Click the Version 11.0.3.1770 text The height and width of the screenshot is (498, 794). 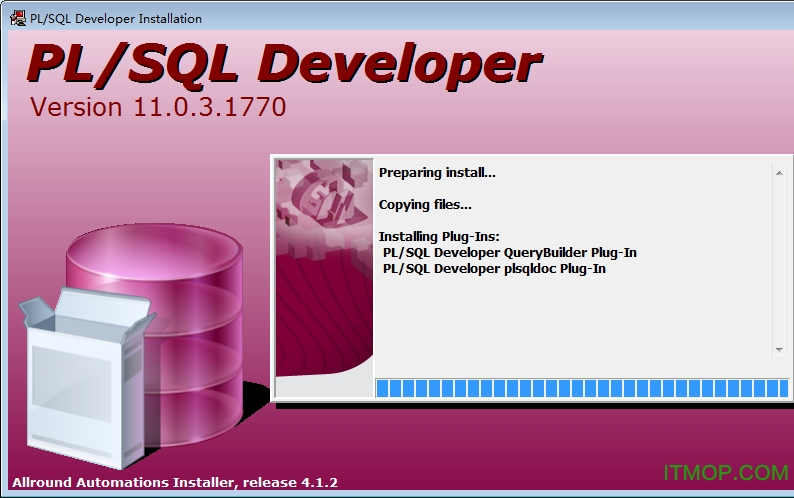[x=158, y=107]
